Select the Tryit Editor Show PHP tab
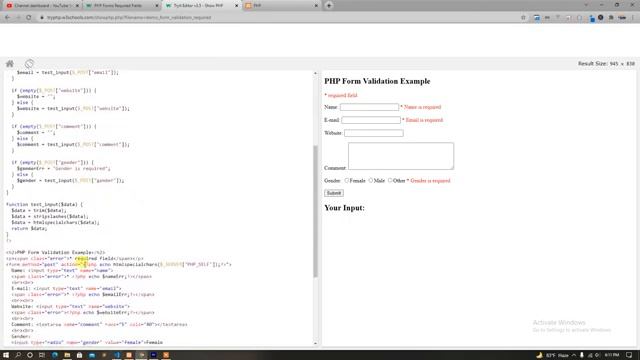Screen dimensions: 640x360 [202, 6]
